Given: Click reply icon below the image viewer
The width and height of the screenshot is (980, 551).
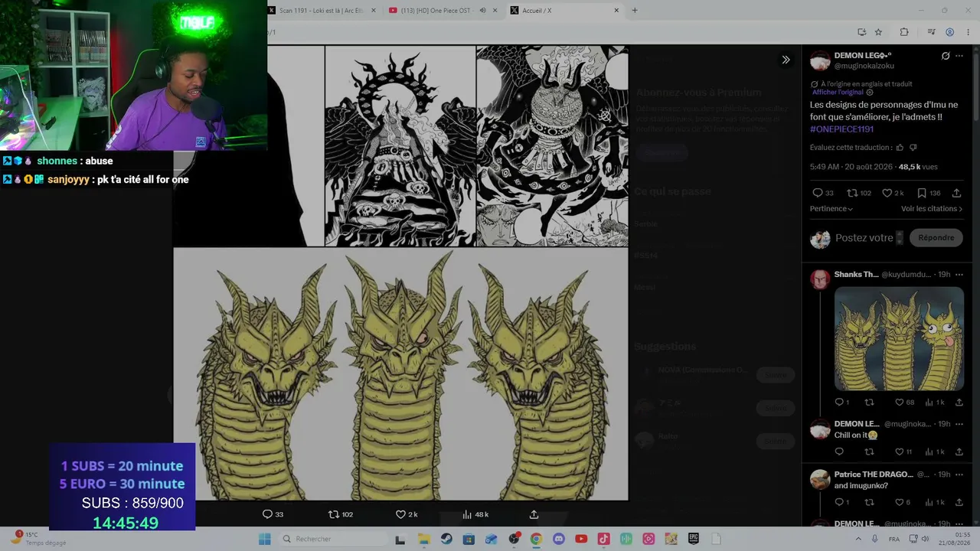Looking at the screenshot, I should click(x=273, y=514).
